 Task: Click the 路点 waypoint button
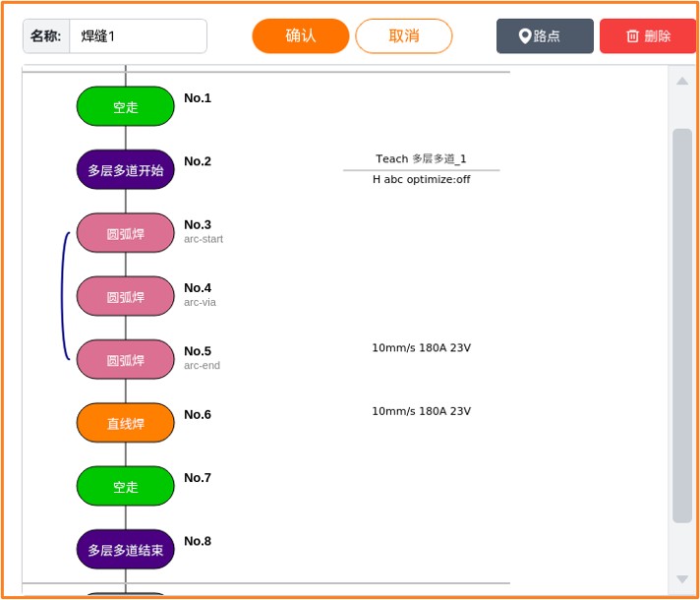point(545,36)
